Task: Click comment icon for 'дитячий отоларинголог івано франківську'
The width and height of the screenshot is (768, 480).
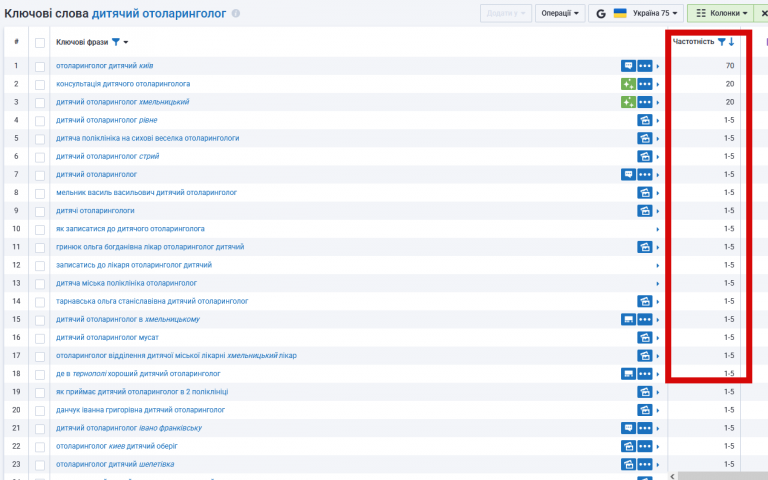Action: (628, 428)
